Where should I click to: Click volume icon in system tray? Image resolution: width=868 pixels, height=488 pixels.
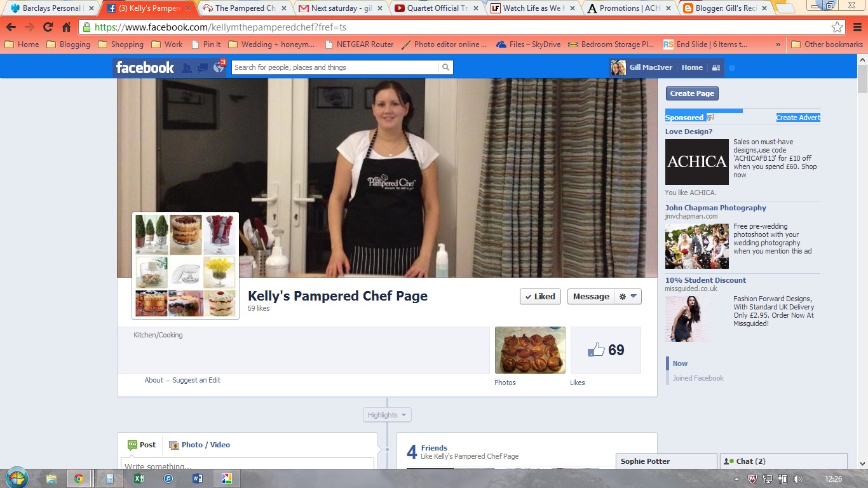(x=798, y=478)
